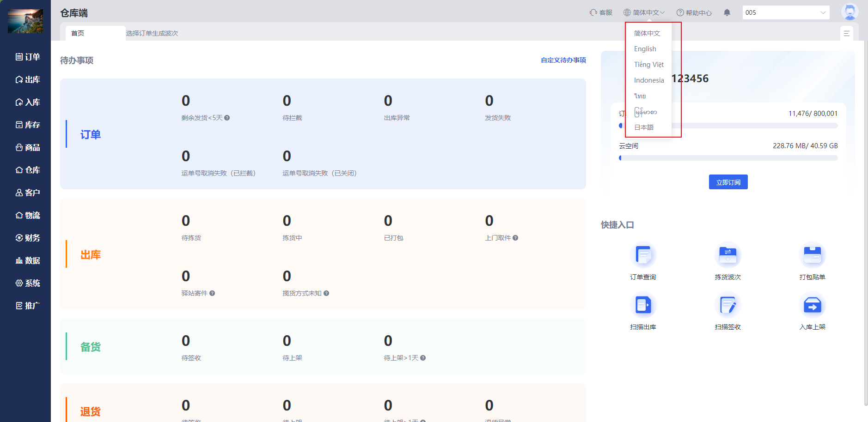The width and height of the screenshot is (868, 422).
Task: Launch the 扫描出库 shortcut icon
Action: [x=643, y=305]
